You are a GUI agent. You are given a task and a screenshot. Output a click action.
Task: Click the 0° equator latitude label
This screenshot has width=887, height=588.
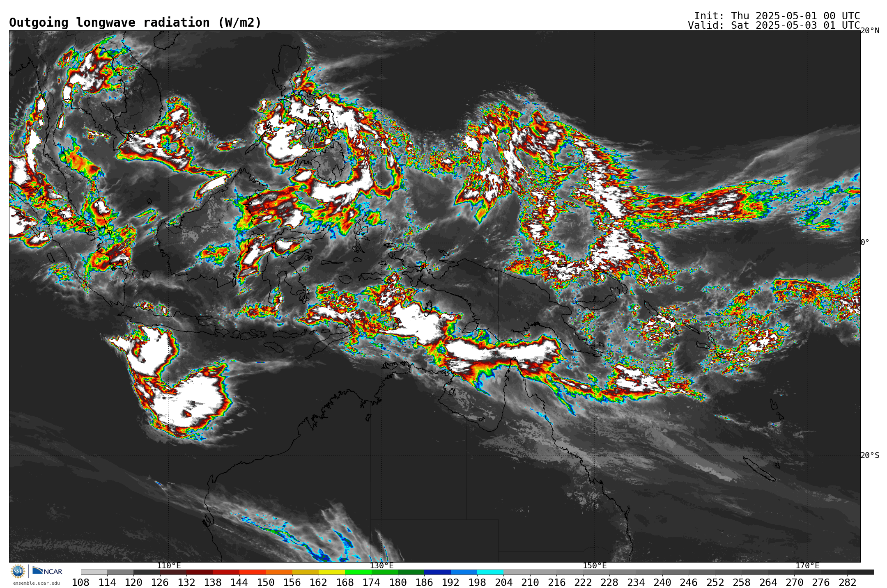pos(865,242)
